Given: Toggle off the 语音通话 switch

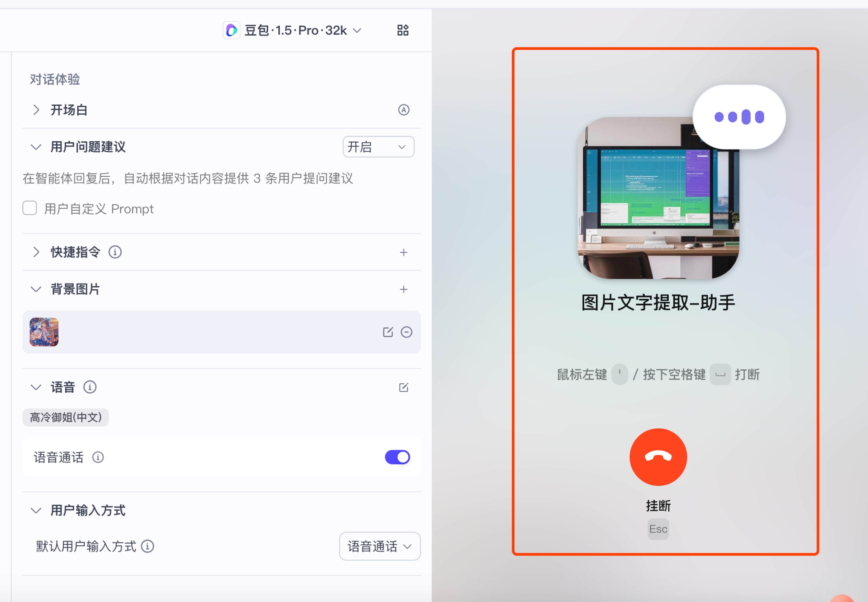Looking at the screenshot, I should pos(397,457).
